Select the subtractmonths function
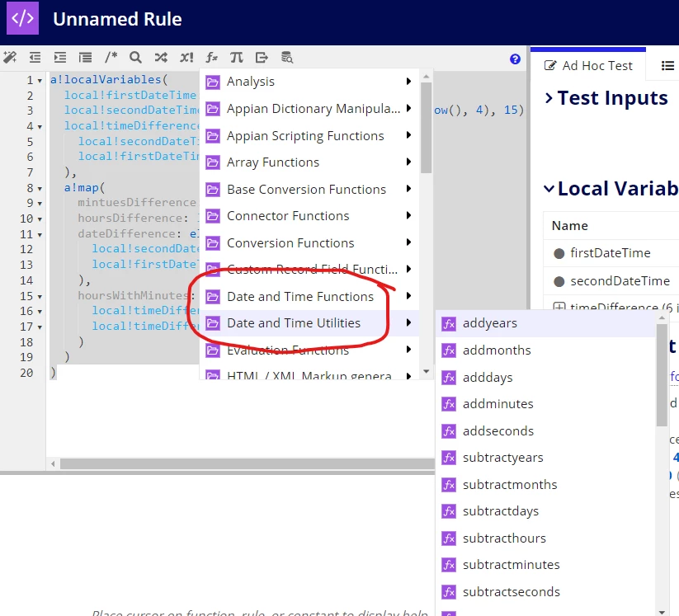Screen dimensions: 679x616 click(545, 484)
